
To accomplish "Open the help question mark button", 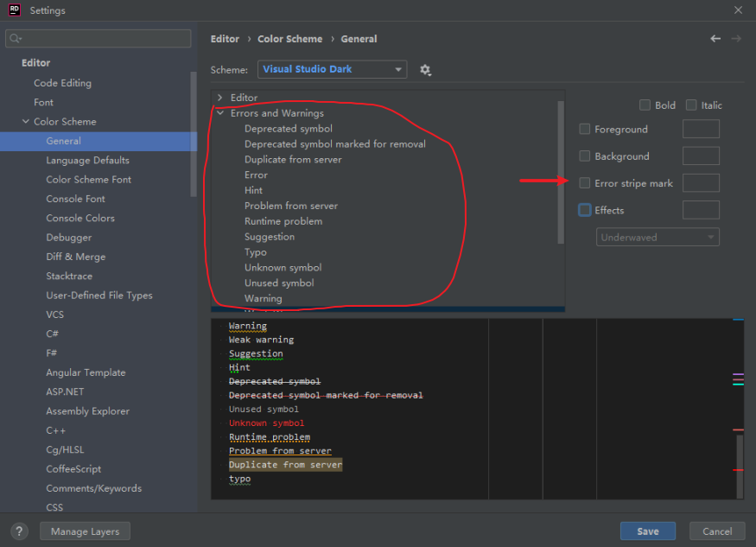I will coord(19,531).
